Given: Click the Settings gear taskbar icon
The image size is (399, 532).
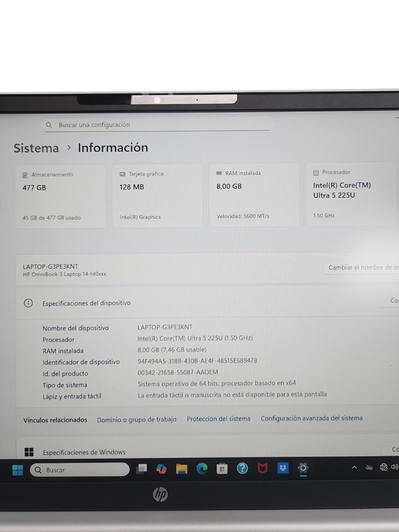Looking at the screenshot, I should tap(303, 468).
